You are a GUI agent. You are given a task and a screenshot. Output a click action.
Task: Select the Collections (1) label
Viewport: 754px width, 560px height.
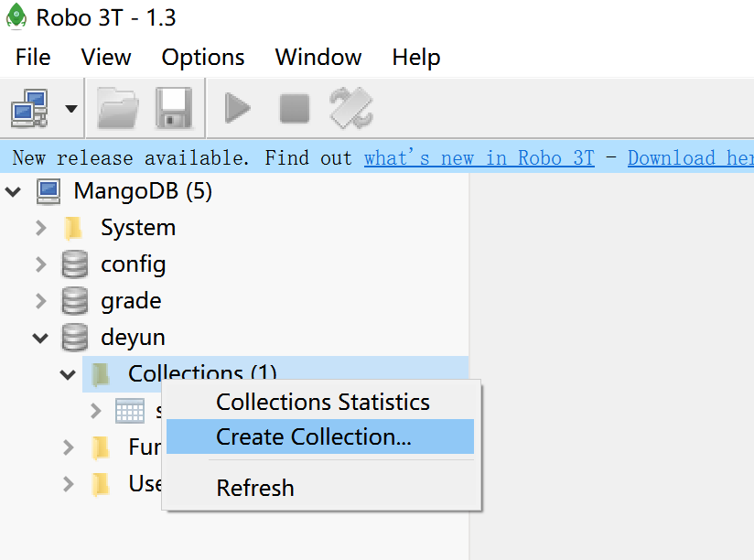pyautogui.click(x=202, y=372)
